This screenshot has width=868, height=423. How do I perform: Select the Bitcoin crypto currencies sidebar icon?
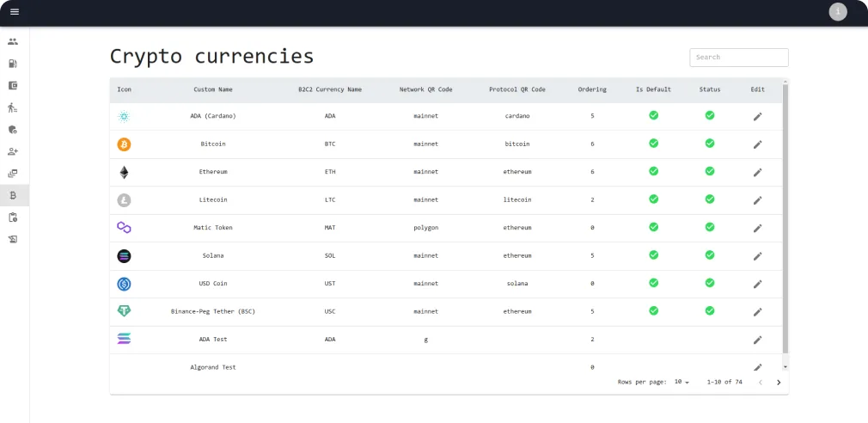[x=13, y=195]
